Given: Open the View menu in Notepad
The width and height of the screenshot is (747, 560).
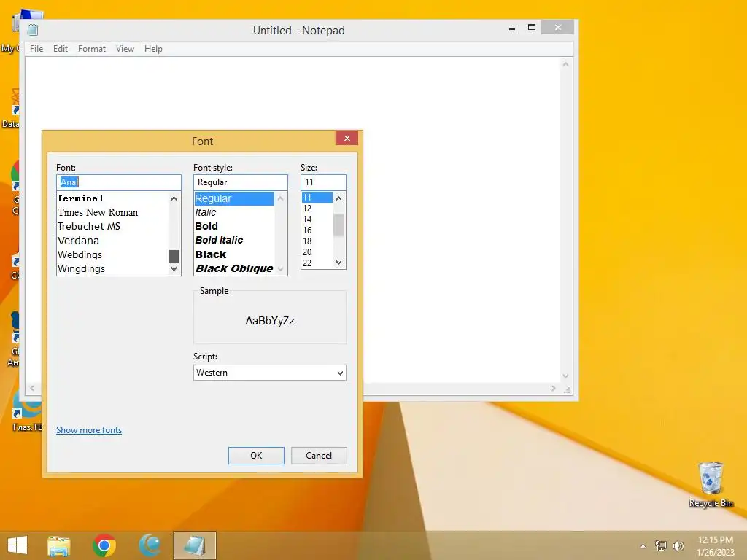Looking at the screenshot, I should coord(125,49).
